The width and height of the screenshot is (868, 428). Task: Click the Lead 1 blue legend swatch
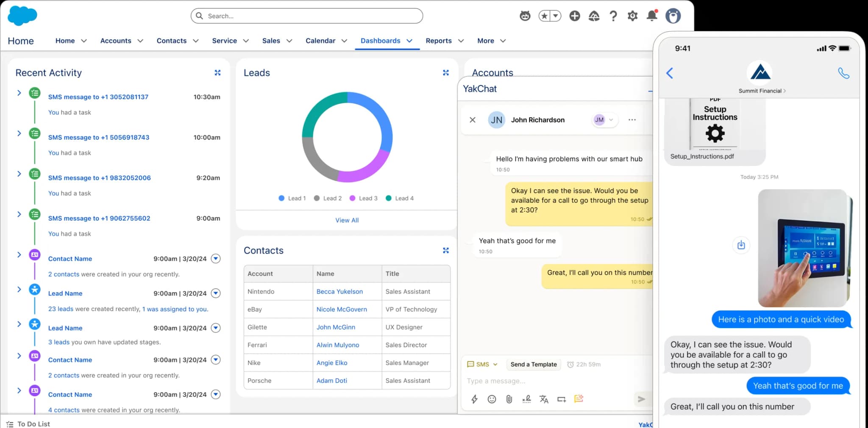(281, 198)
